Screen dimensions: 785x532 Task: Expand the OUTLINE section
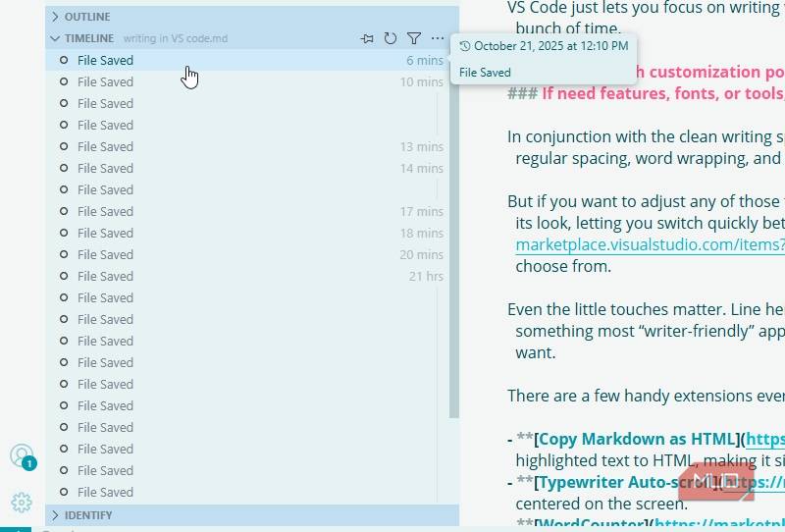pos(252,17)
